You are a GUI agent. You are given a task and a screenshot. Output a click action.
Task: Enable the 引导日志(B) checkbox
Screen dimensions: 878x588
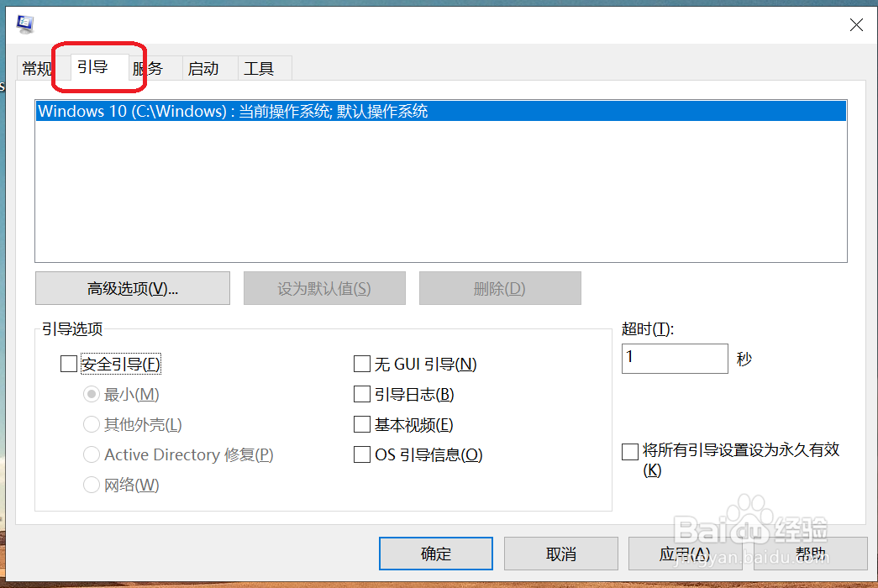click(x=362, y=394)
